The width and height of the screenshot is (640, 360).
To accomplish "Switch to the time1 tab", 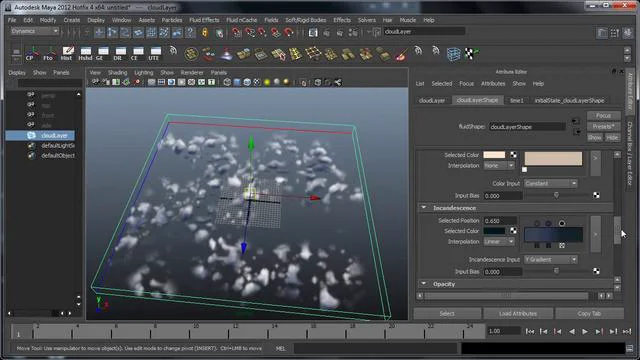I will pos(516,100).
